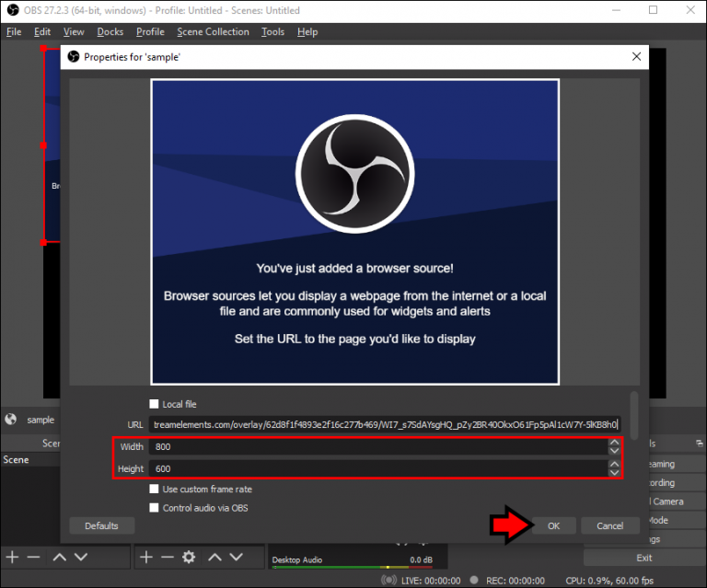Move scene down with arrow icon
This screenshot has width=707, height=588.
coord(81,558)
